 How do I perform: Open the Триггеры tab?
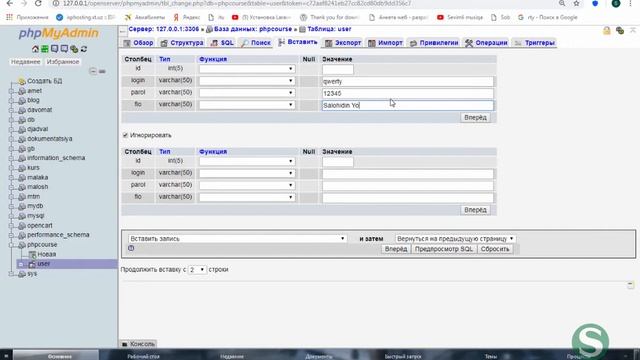pos(534,42)
